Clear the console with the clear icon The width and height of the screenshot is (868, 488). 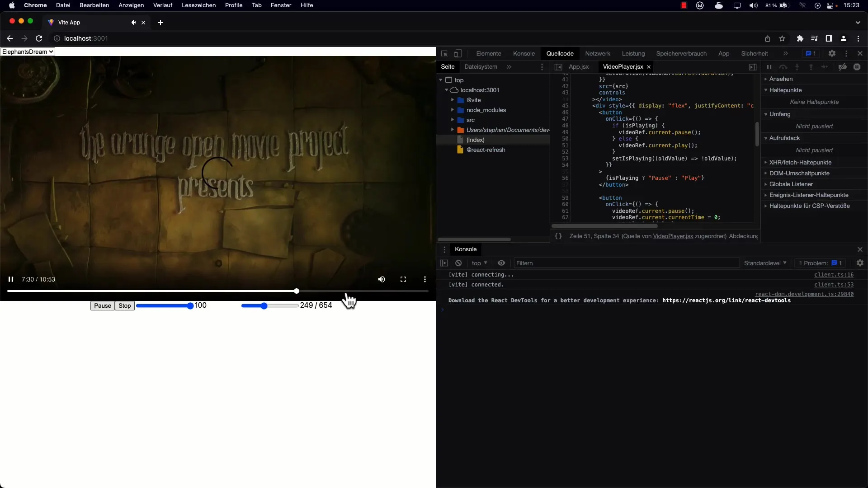point(458,263)
